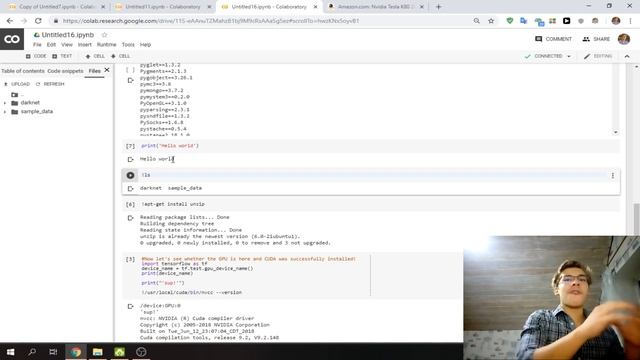Clear output icon beside /device:GPU:0
640x360 pixels.
(x=131, y=306)
